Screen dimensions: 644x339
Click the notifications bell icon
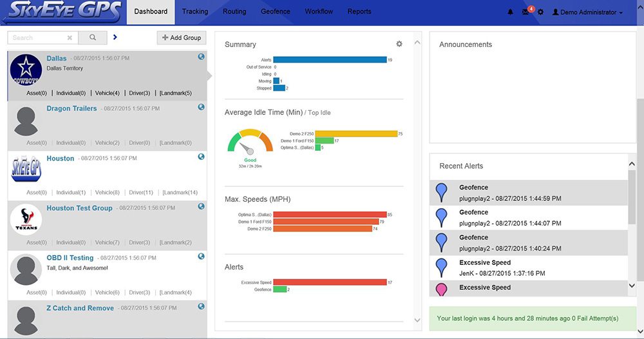[511, 12]
